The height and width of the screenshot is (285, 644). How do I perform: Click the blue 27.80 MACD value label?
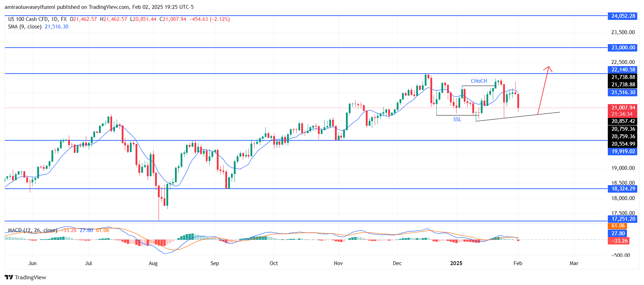(618, 233)
